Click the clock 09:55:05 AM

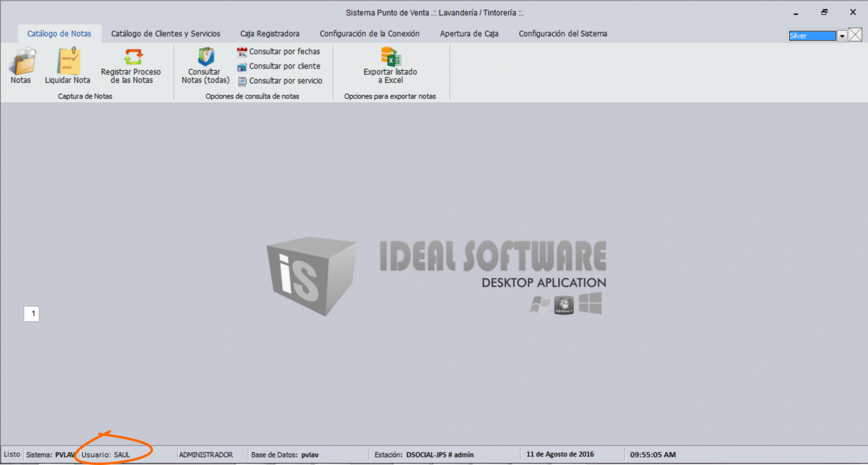coord(653,455)
